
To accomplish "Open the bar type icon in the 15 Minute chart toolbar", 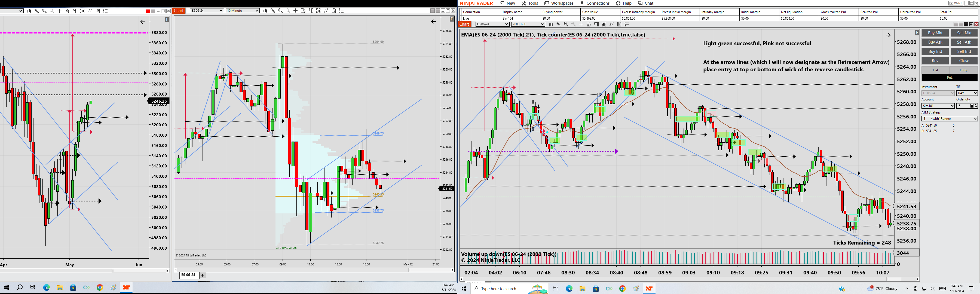I will click(265, 11).
